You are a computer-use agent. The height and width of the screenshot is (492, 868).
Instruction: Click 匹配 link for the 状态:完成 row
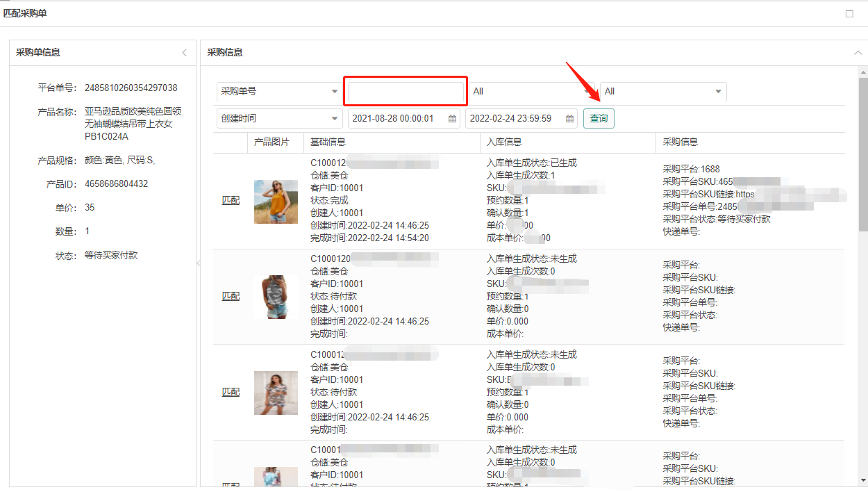[x=231, y=200]
